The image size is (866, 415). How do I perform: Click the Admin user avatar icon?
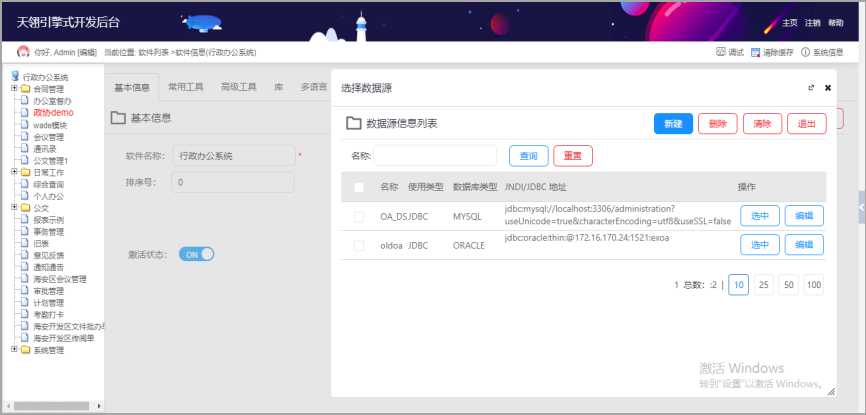23,52
